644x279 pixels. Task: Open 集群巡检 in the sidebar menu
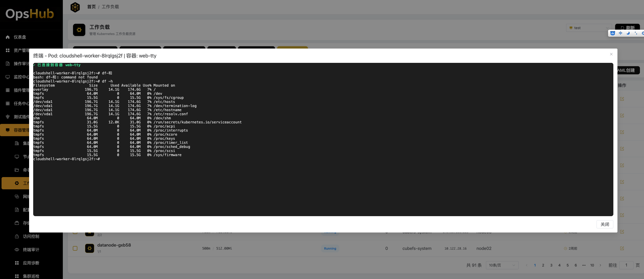31,276
